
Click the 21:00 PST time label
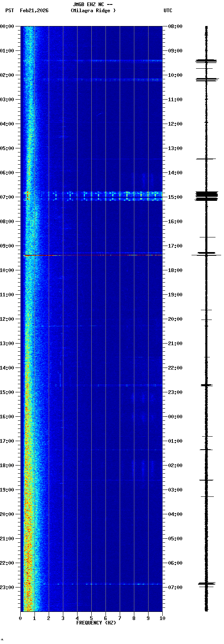click(x=7, y=539)
